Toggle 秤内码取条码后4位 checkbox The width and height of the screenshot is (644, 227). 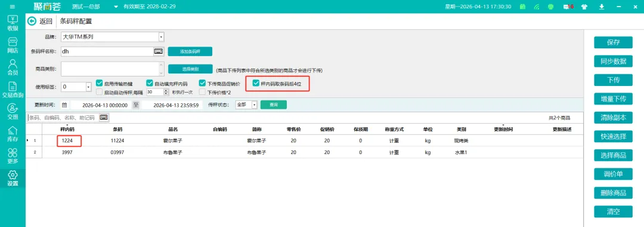click(x=256, y=83)
